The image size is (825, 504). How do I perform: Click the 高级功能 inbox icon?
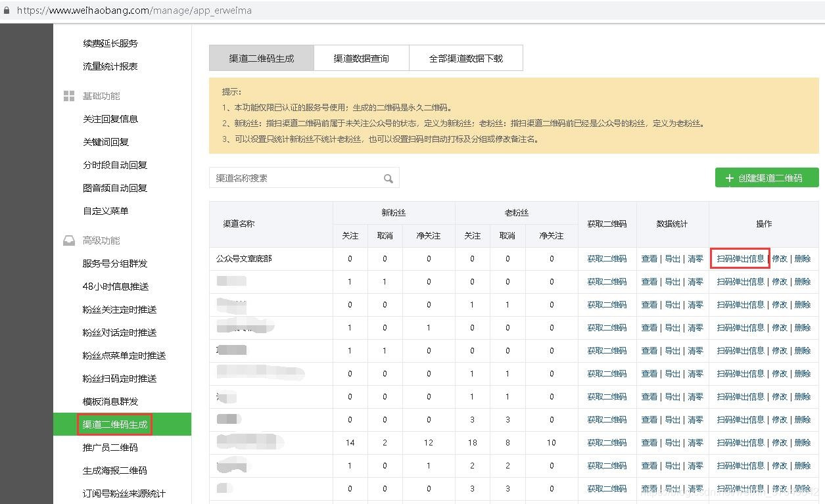coord(69,241)
